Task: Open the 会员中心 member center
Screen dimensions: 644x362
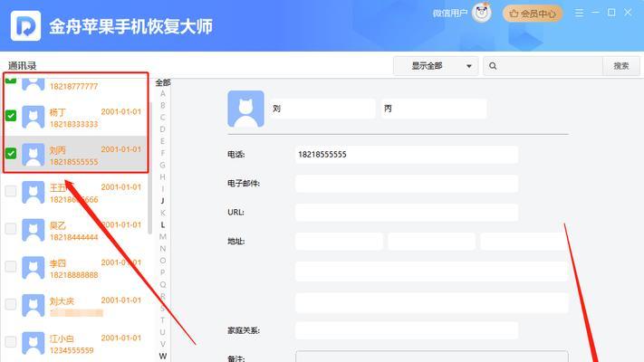Action: (533, 14)
